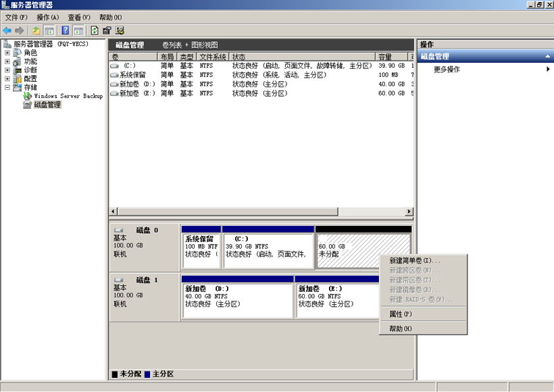
Task: Click the Back arrow toolbar icon
Action: coord(7,30)
